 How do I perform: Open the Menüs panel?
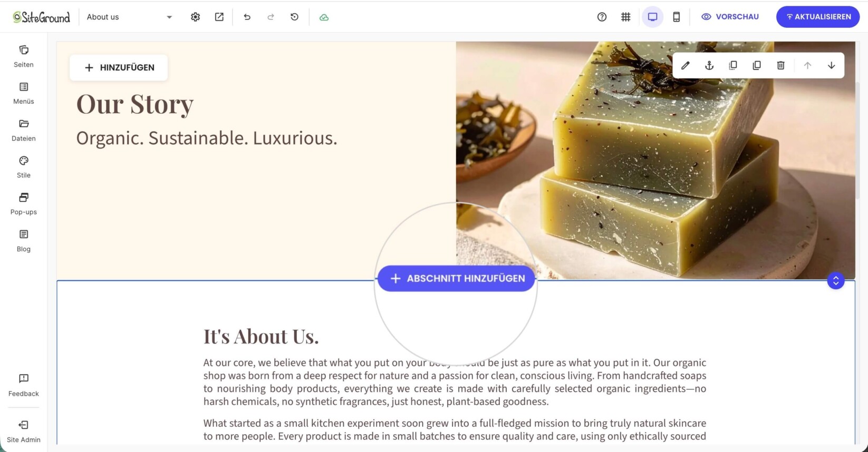[x=24, y=93]
